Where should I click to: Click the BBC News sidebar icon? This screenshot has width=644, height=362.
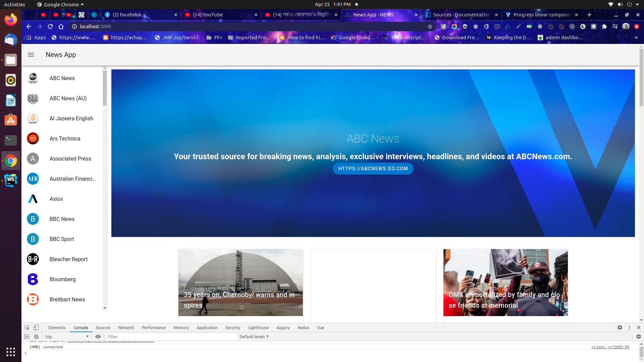33,218
